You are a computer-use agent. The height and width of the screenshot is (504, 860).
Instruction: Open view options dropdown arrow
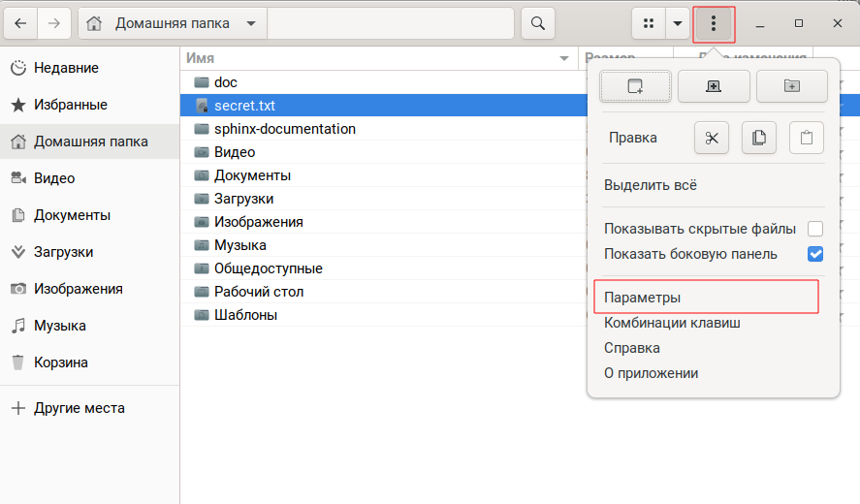[x=678, y=22]
